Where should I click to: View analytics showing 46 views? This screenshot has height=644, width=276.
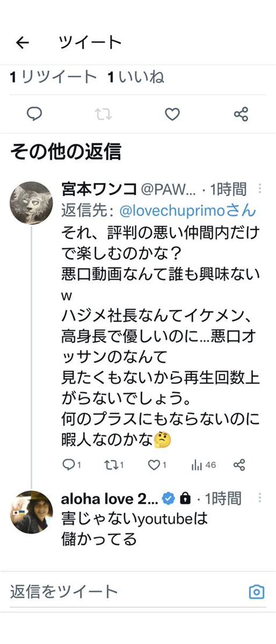click(x=203, y=465)
